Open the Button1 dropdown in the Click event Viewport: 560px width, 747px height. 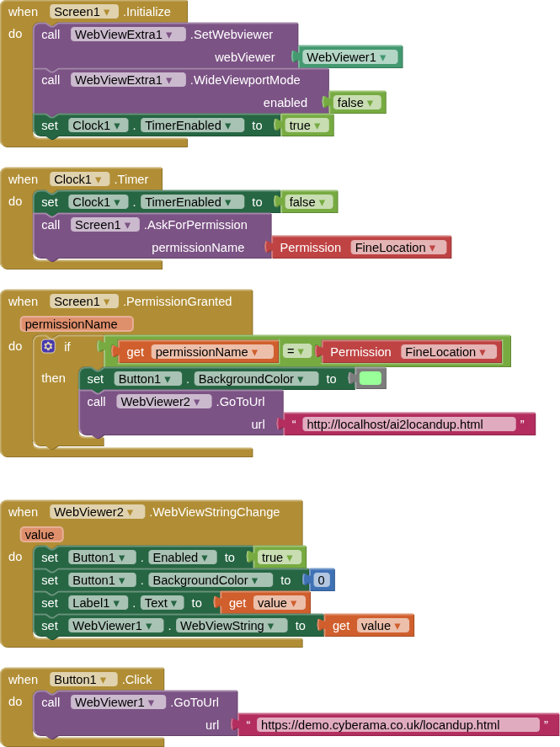click(83, 680)
